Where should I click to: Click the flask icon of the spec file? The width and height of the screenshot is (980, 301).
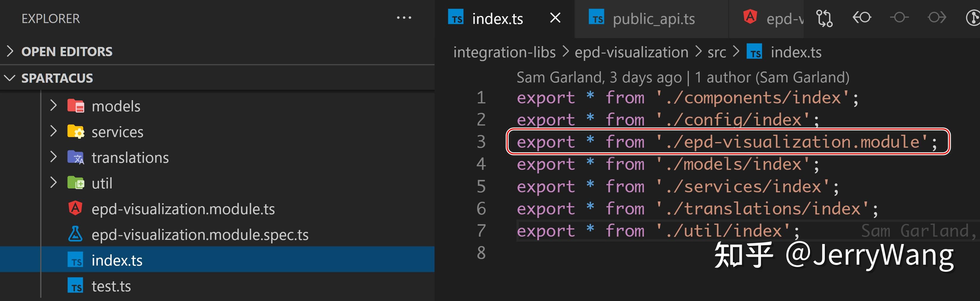pos(75,234)
